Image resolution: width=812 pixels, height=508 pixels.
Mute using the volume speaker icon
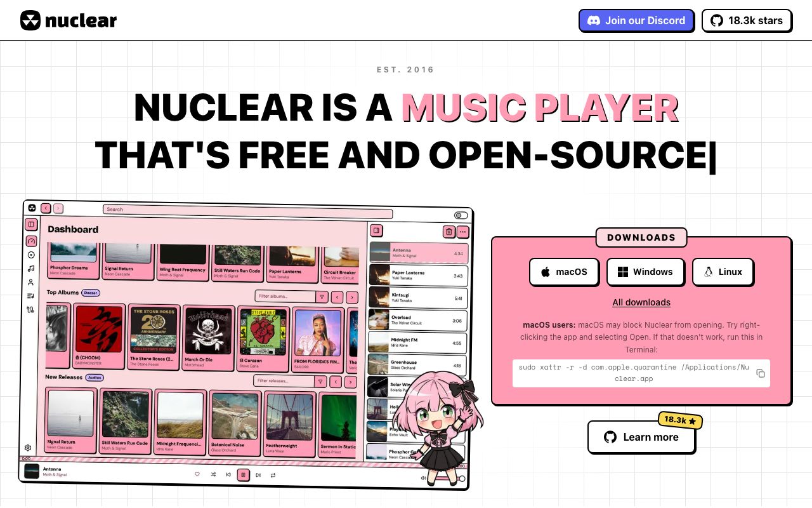pos(424,478)
